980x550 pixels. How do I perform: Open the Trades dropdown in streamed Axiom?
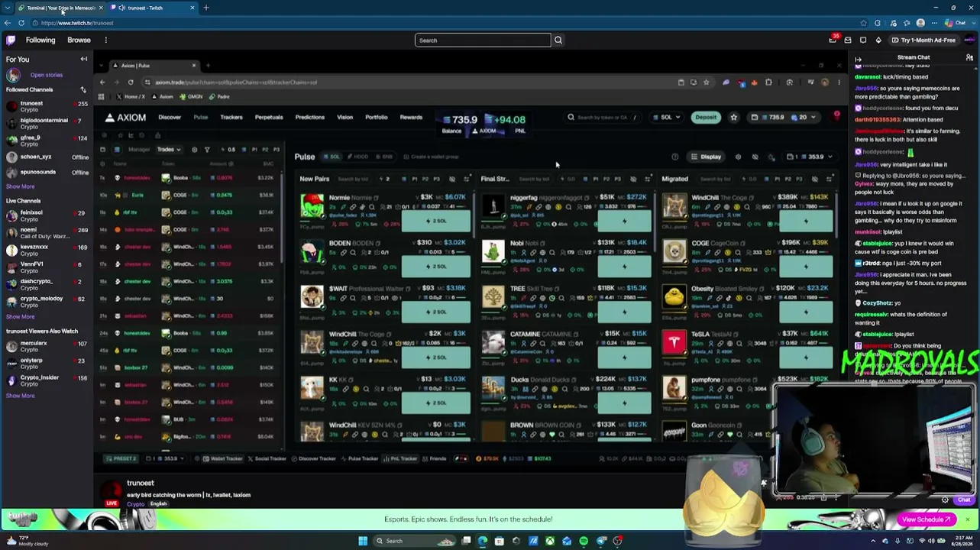(168, 150)
